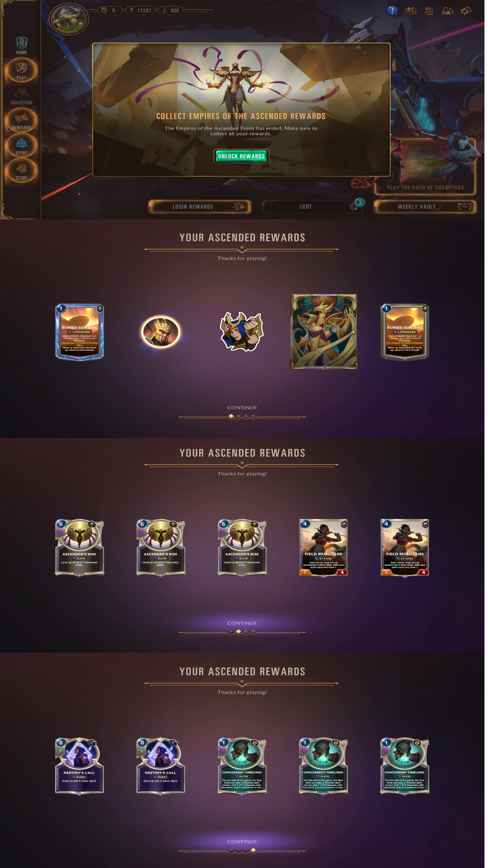Click the Unlock Rewards button

click(x=241, y=156)
